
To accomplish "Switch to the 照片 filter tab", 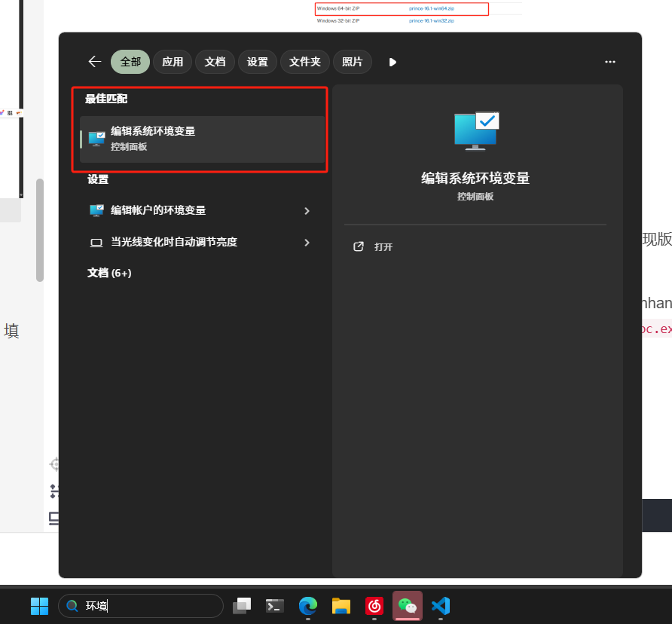I will click(x=352, y=62).
